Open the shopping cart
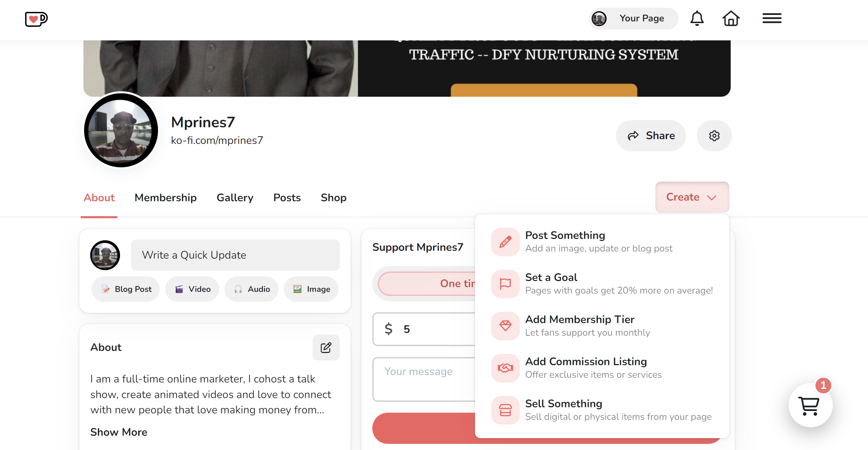The height and width of the screenshot is (450, 868). pyautogui.click(x=810, y=405)
